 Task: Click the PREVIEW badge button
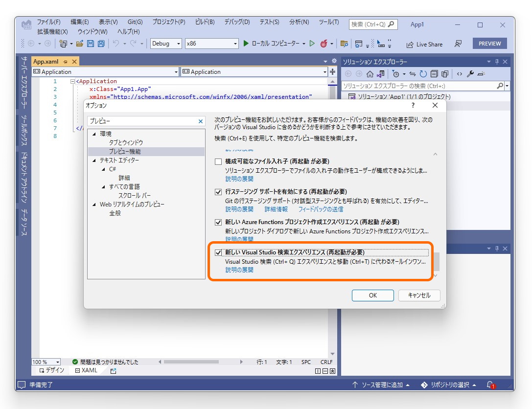tap(489, 44)
